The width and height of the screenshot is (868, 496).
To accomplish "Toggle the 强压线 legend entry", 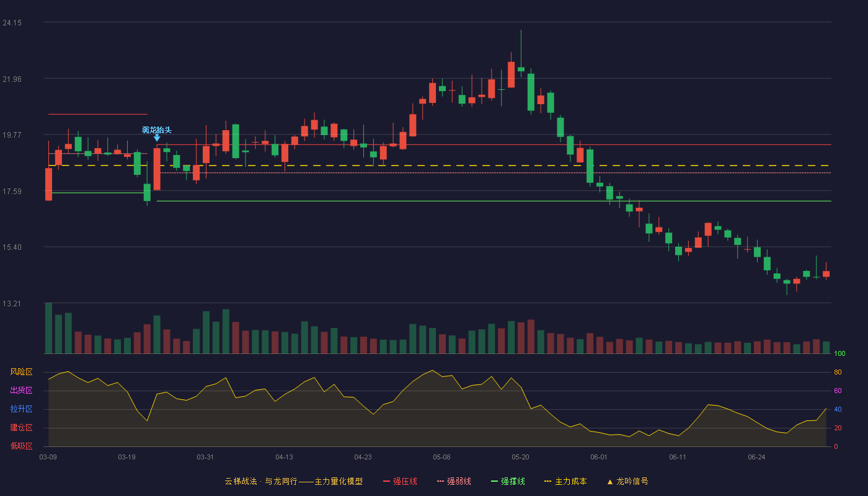I will click(x=400, y=481).
